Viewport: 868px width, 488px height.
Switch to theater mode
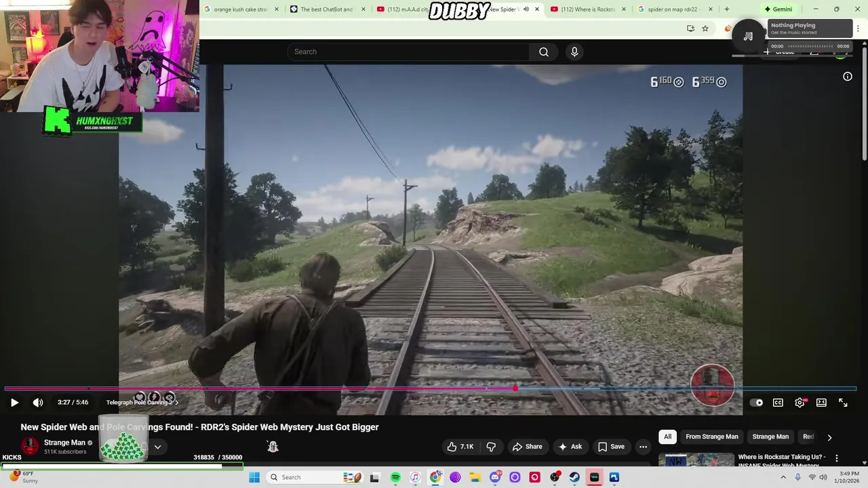click(x=821, y=403)
